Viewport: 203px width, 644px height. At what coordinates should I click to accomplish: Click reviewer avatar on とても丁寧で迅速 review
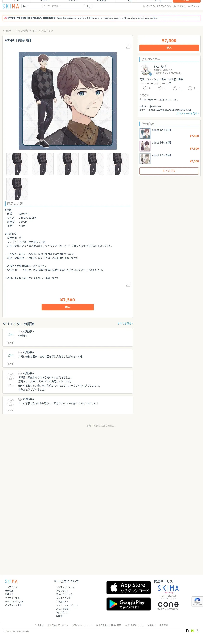click(10, 403)
